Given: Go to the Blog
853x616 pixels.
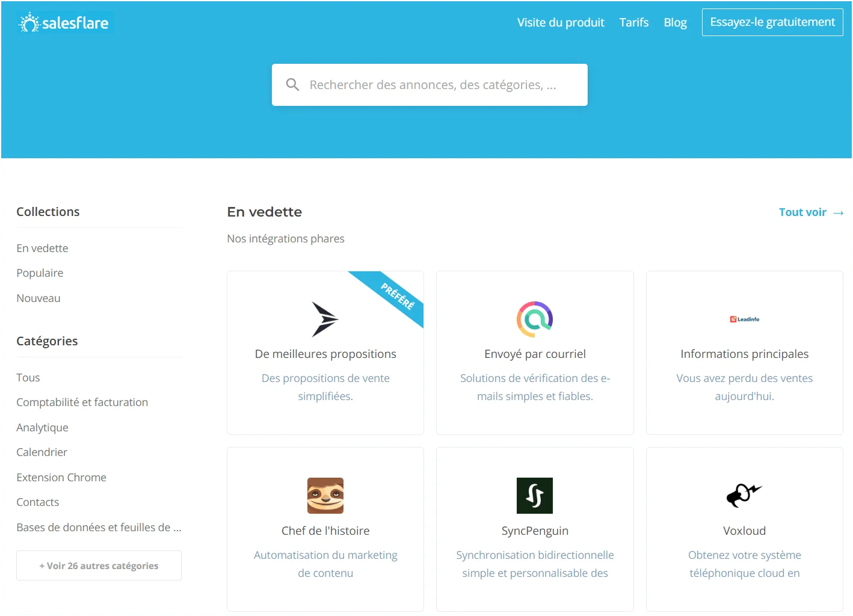Looking at the screenshot, I should [x=675, y=22].
